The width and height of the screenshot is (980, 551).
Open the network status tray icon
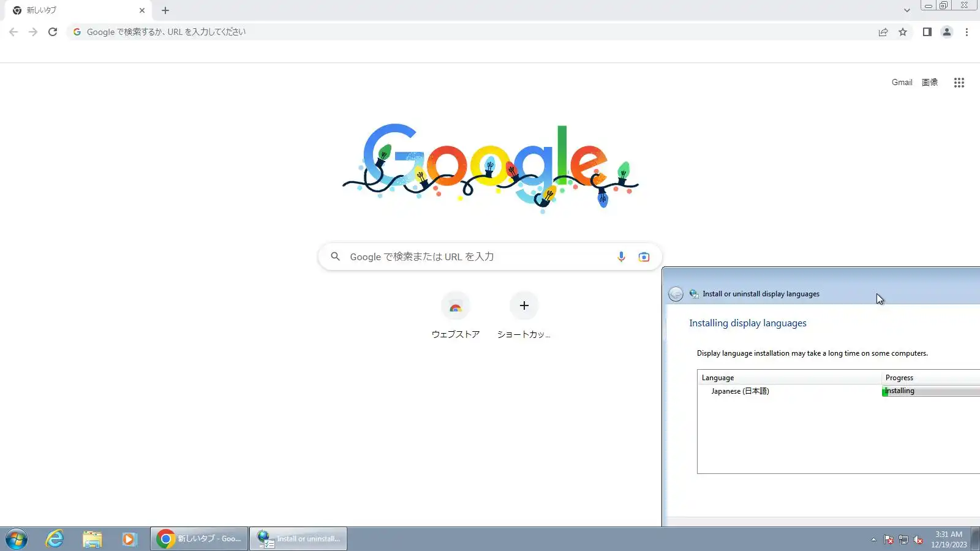pyautogui.click(x=903, y=539)
